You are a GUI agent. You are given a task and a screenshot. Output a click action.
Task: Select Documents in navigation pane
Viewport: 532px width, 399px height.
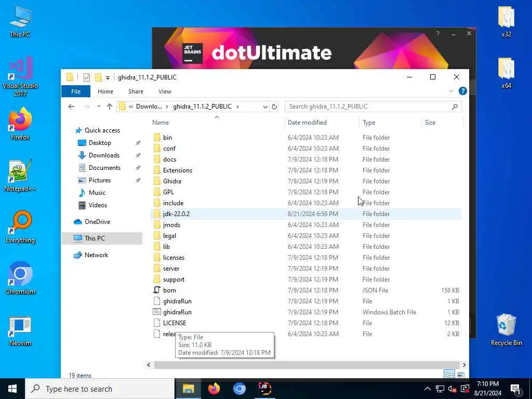104,168
